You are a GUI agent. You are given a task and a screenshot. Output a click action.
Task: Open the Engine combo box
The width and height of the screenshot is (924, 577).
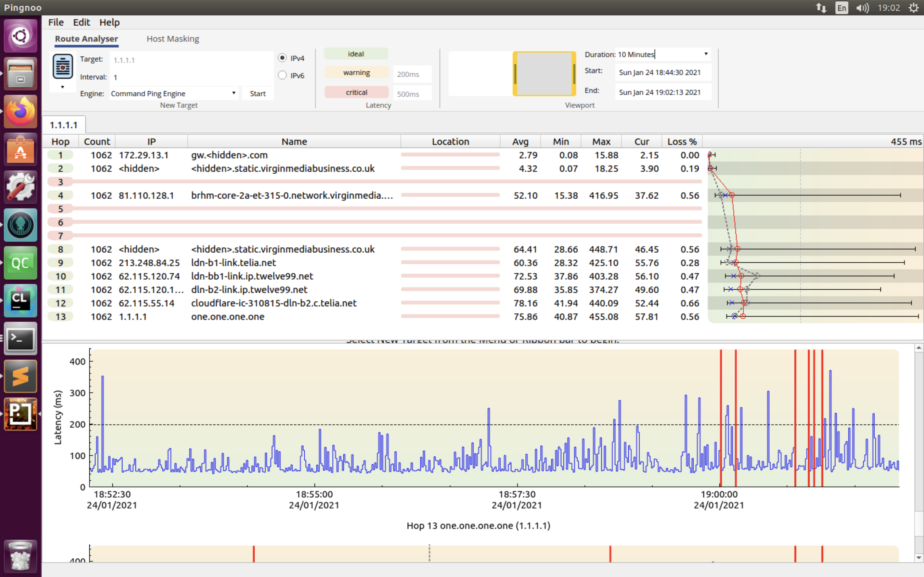(174, 93)
